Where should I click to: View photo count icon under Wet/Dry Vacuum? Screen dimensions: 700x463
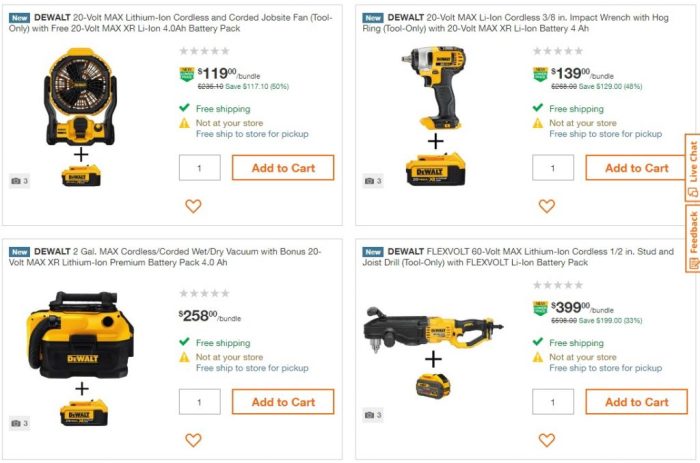tap(20, 423)
